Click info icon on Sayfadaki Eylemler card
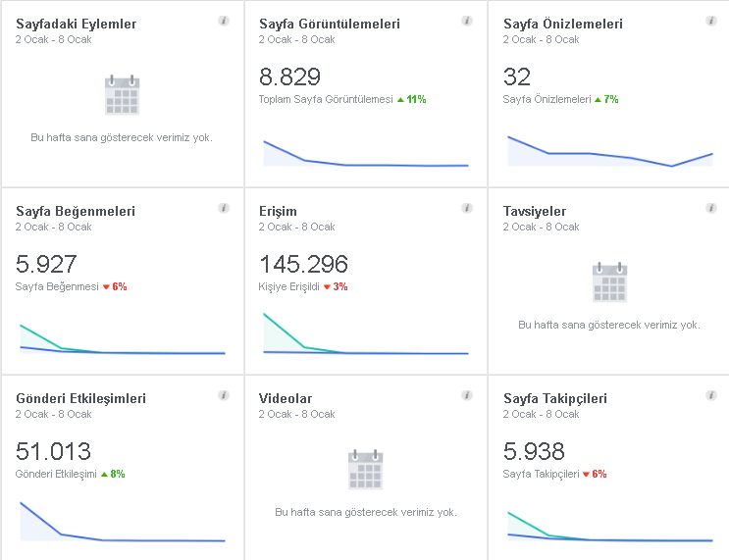Viewport: 729px width, 560px height. tap(224, 21)
